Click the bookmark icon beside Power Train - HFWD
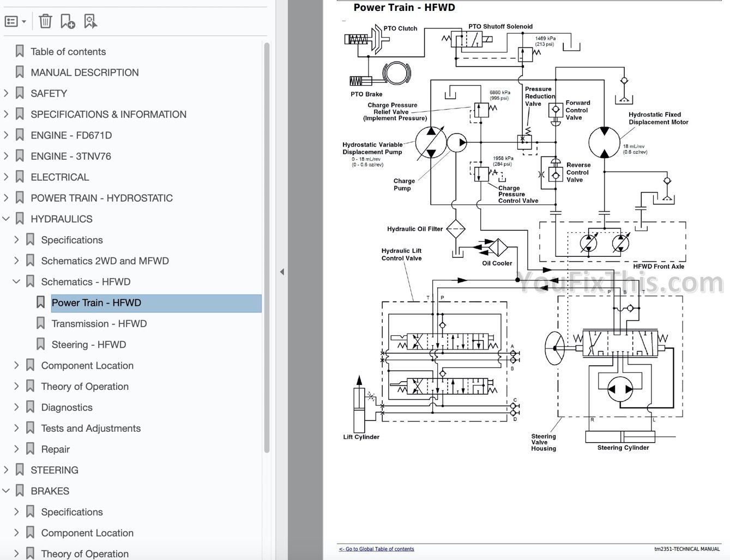This screenshot has height=560, width=730. tap(41, 302)
